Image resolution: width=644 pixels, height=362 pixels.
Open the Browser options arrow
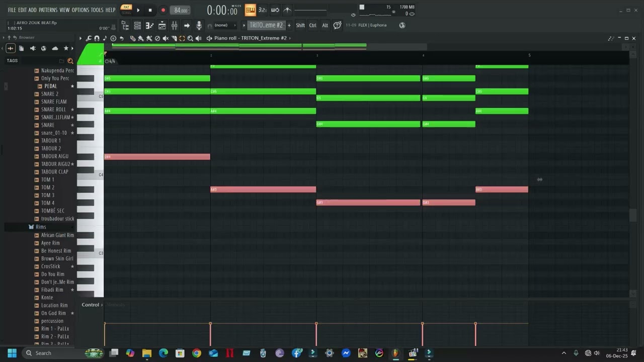tap(4, 38)
